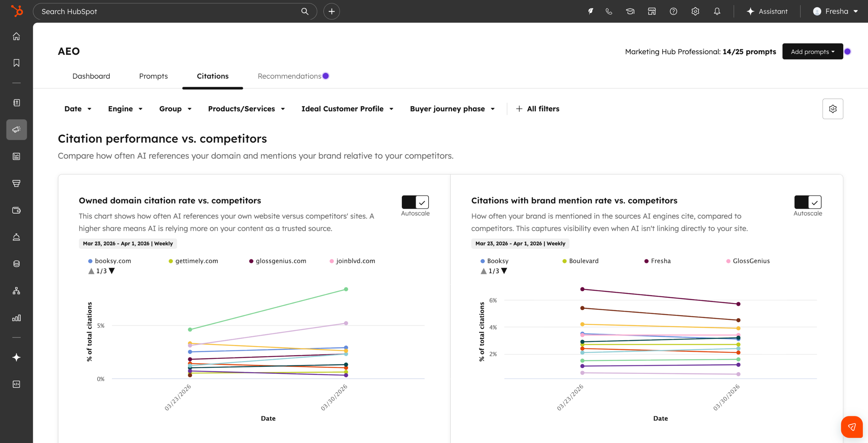Image resolution: width=868 pixels, height=443 pixels.
Task: Open the Sales storefront sidebar icon
Action: pyautogui.click(x=16, y=183)
